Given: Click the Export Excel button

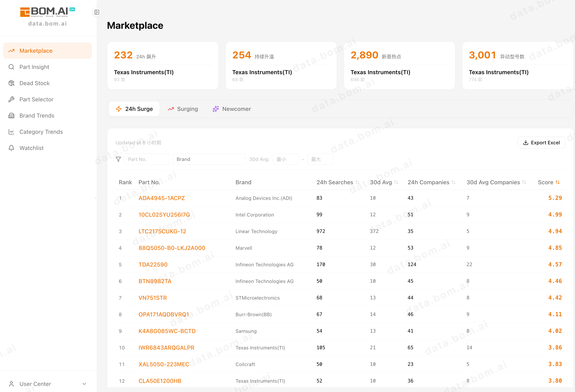Looking at the screenshot, I should pyautogui.click(x=541, y=142).
